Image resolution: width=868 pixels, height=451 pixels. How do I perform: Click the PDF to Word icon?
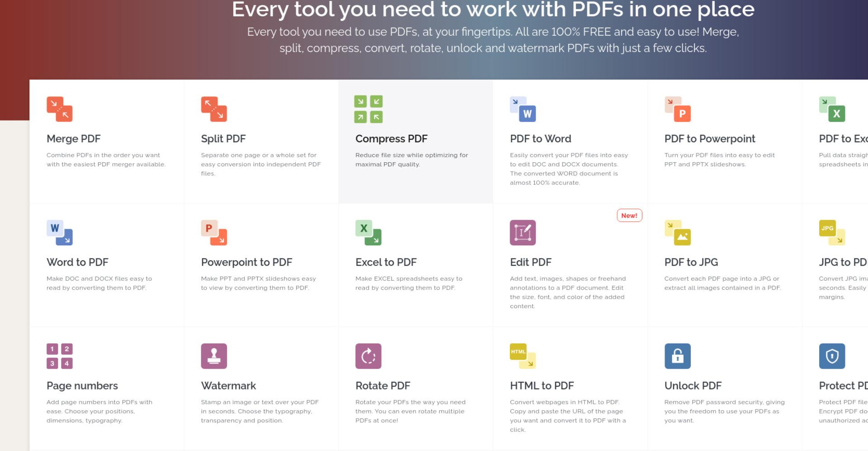(x=523, y=109)
